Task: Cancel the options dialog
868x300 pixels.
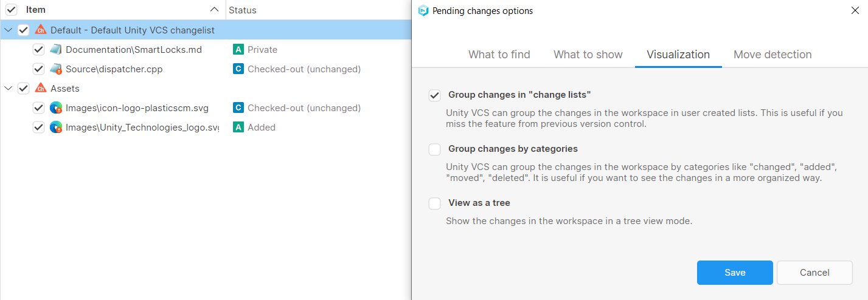Action: (814, 273)
